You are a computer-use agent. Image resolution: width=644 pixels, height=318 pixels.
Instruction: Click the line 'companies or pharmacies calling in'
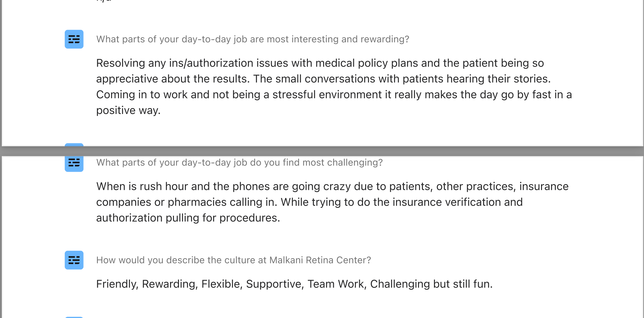pos(310,202)
